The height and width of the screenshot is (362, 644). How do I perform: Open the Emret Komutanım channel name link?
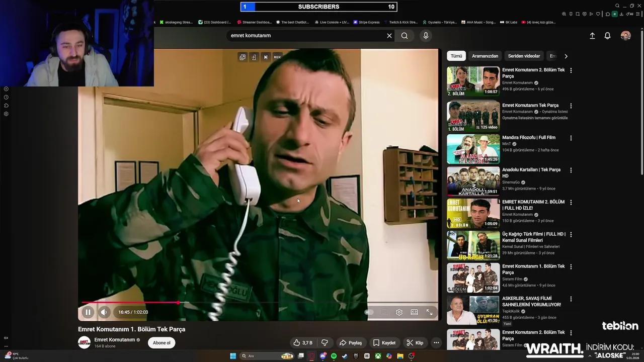click(x=115, y=340)
